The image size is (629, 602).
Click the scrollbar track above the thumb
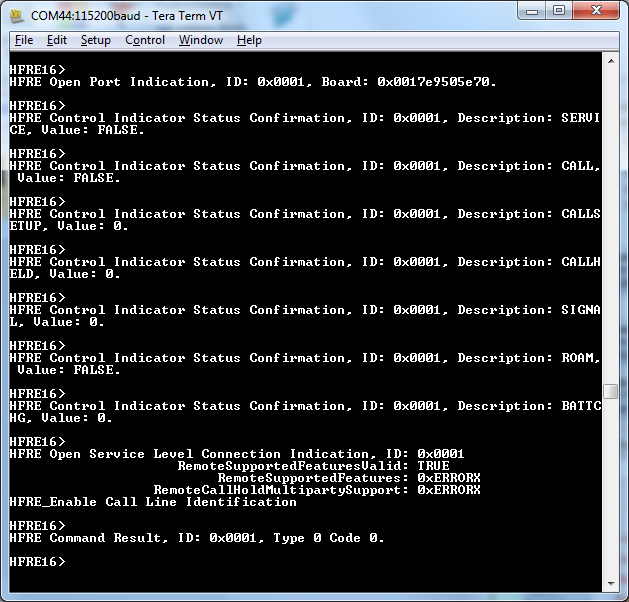(x=611, y=220)
